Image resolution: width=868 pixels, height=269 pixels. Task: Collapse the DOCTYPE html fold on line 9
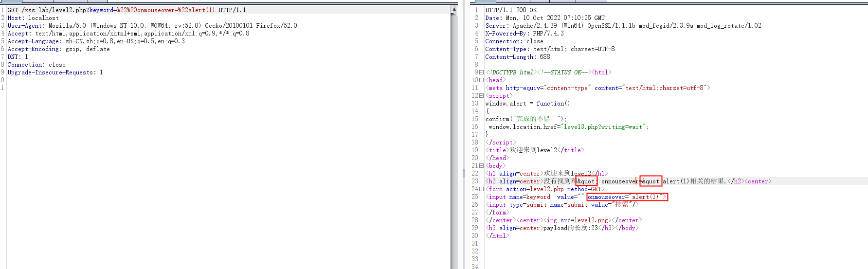coord(482,72)
